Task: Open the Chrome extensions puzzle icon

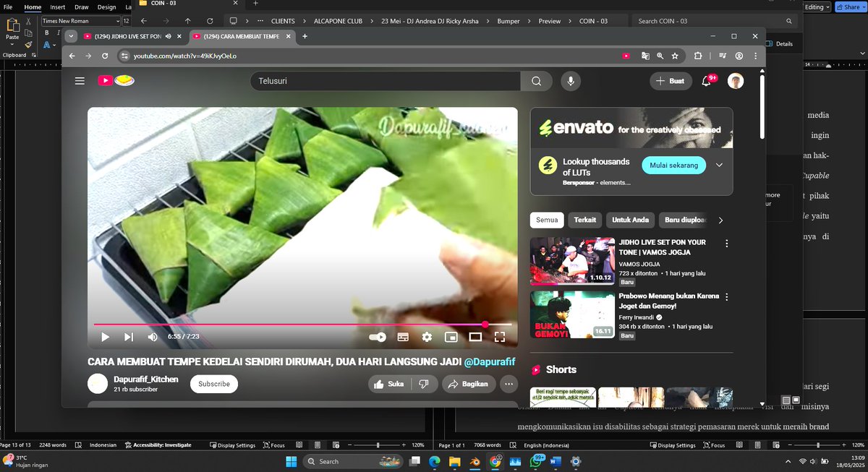Action: pos(698,56)
